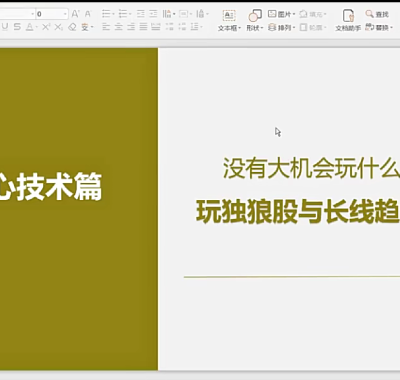Image resolution: width=400 pixels, height=380 pixels.
Task: Toggle superscript formatting
Action: click(46, 27)
